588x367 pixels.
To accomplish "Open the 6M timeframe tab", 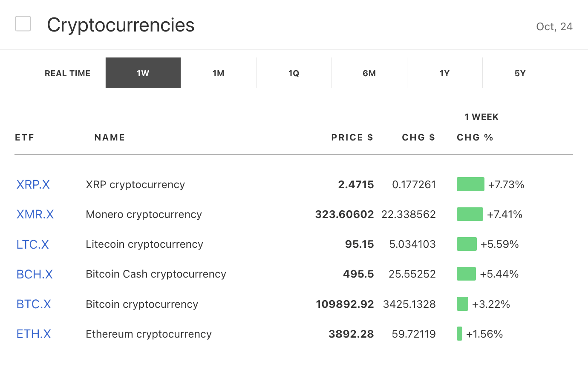I will click(369, 73).
